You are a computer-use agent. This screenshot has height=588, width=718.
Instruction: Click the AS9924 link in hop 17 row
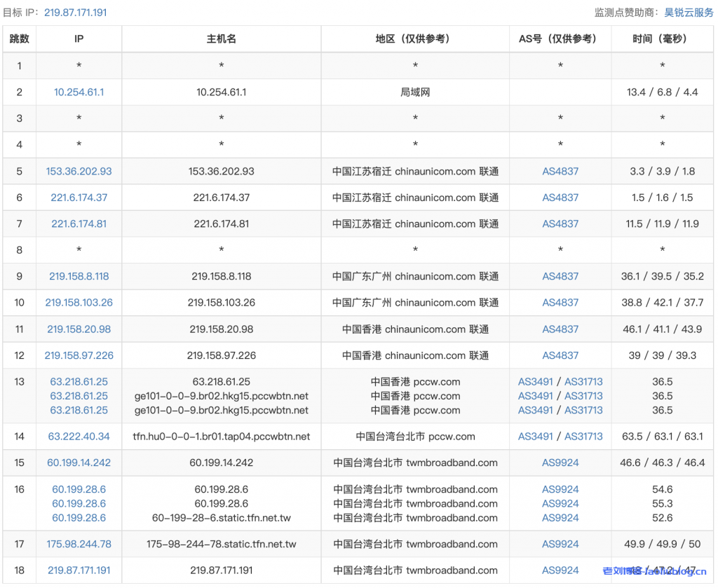coord(560,544)
